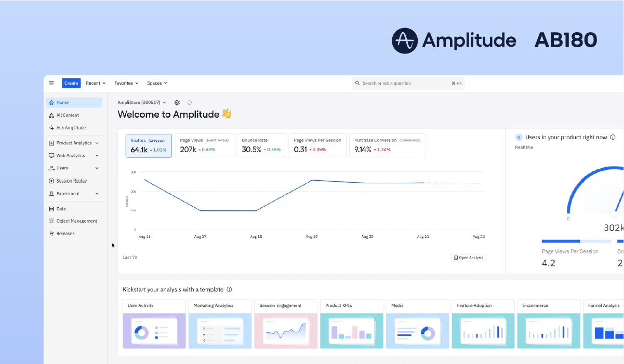The height and width of the screenshot is (364, 624).
Task: Click the Welcome to Amplitude heading
Action: point(174,114)
